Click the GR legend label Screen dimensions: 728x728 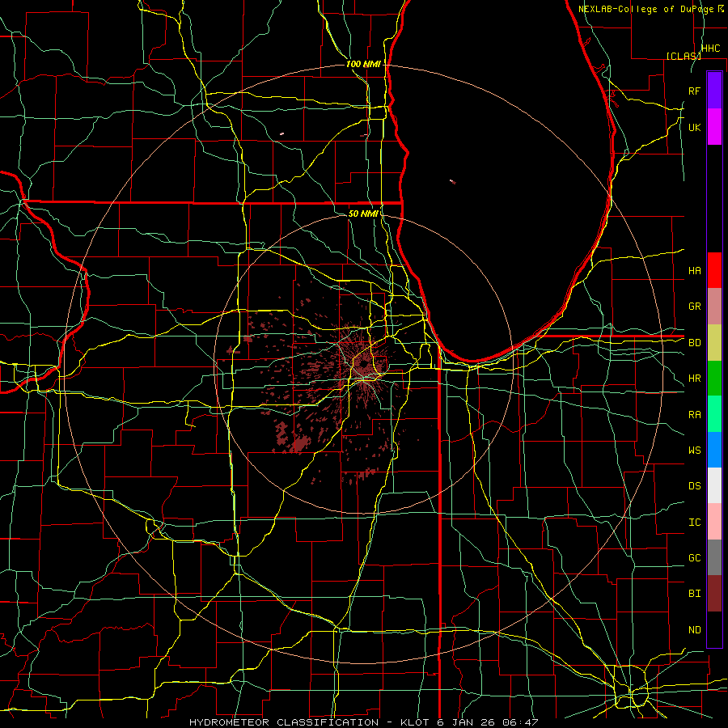(694, 307)
